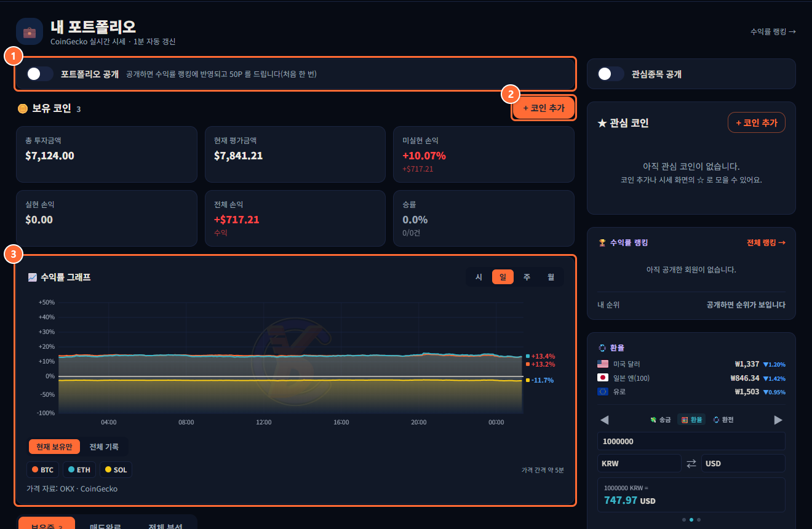This screenshot has height=529, width=812.
Task: Switch the chart to 전체 기록
Action: coord(104,447)
